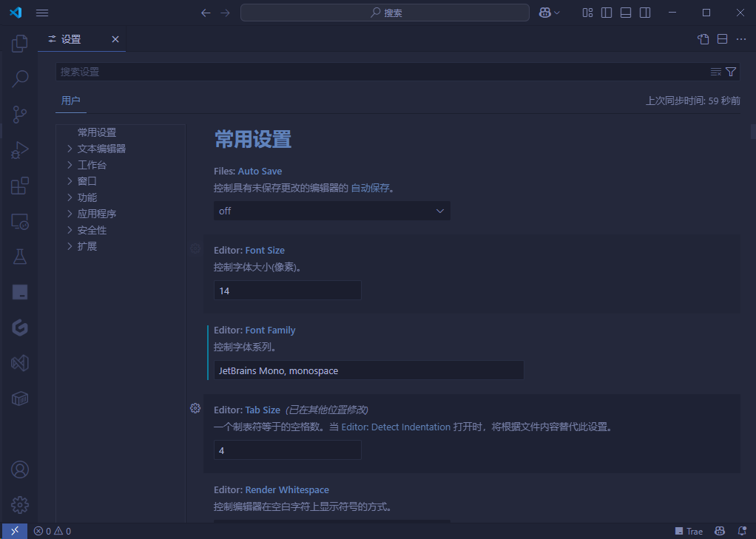Image resolution: width=756 pixels, height=539 pixels.
Task: Expand the 扩展 tree section
Action: point(70,246)
